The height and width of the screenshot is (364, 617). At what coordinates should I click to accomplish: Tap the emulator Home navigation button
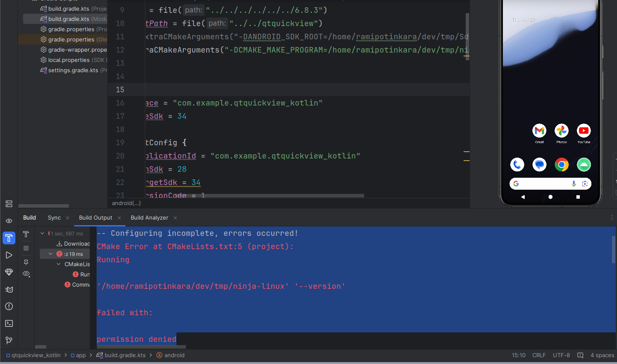pos(550,197)
